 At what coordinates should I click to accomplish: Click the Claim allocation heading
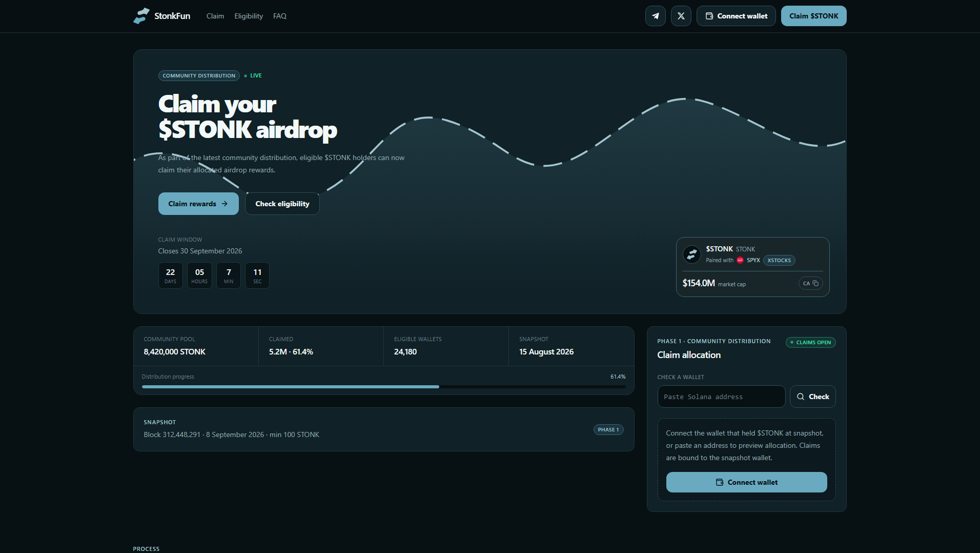click(689, 355)
